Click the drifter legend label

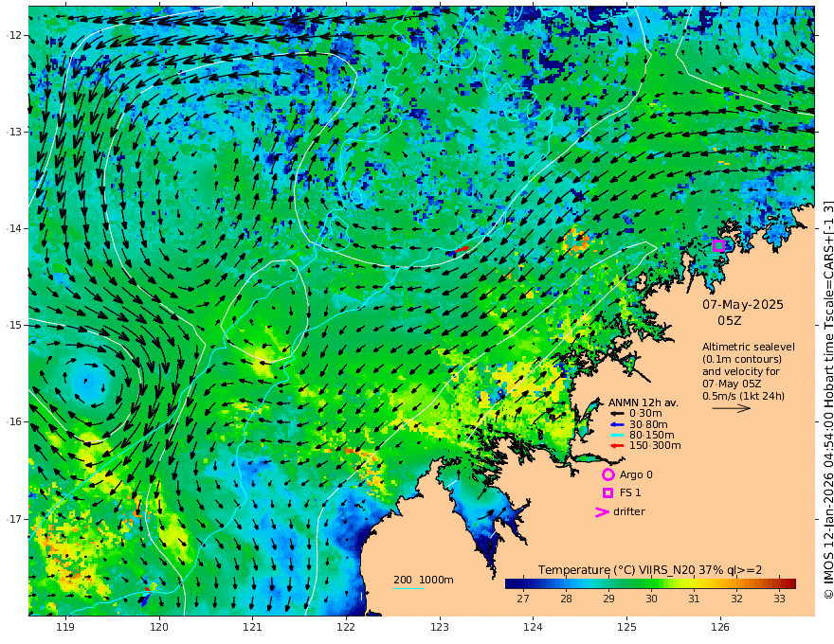tap(629, 511)
